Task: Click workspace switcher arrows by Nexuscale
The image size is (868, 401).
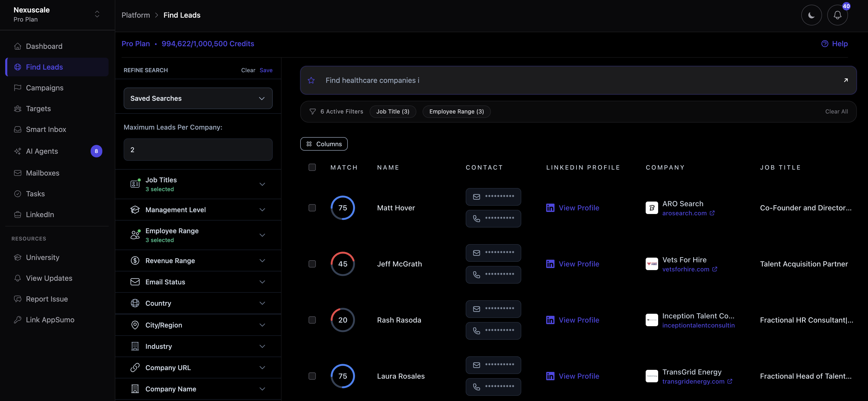Action: point(97,14)
